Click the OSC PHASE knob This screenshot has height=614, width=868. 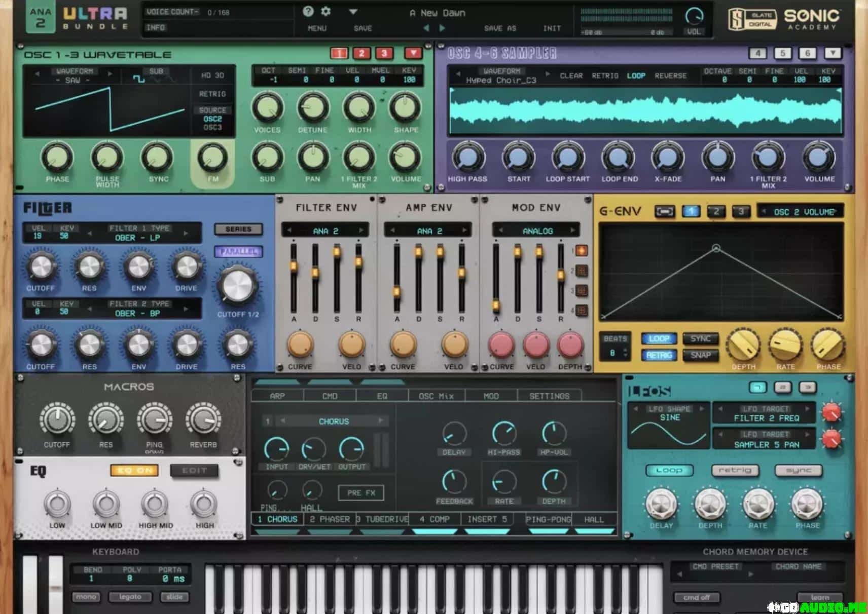tap(57, 157)
